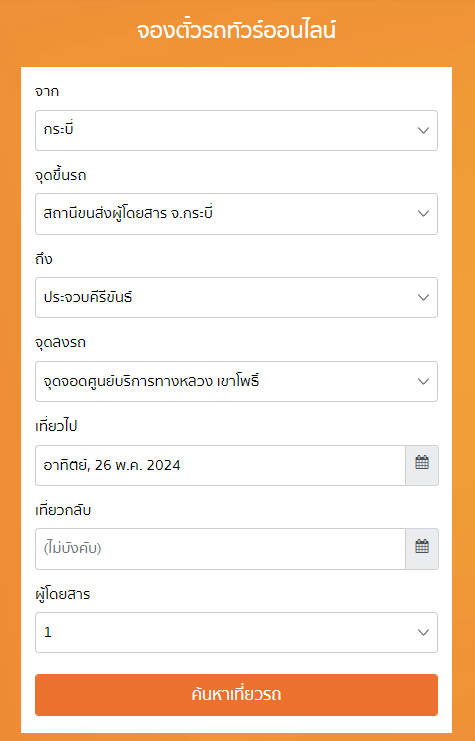Open the จุดลงรถ drop-off point dropdown
The image size is (475, 741).
click(x=236, y=381)
